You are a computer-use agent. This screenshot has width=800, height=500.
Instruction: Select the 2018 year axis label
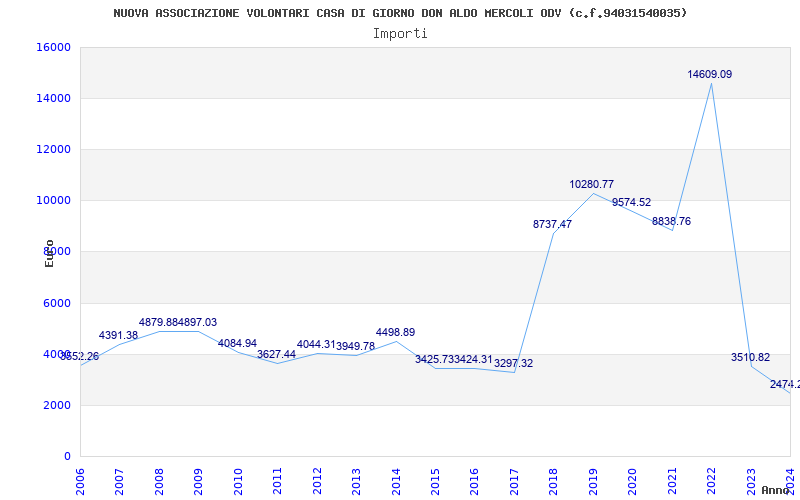coord(553,479)
